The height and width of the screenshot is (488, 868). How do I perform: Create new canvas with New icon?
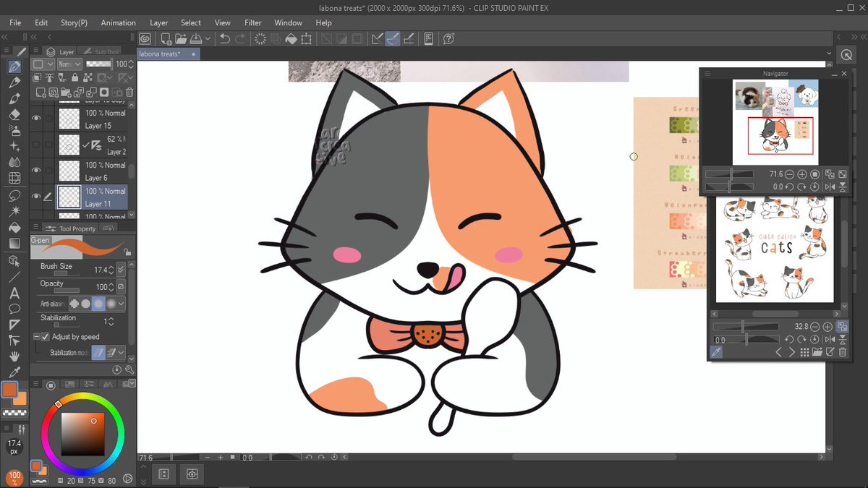pyautogui.click(x=166, y=38)
